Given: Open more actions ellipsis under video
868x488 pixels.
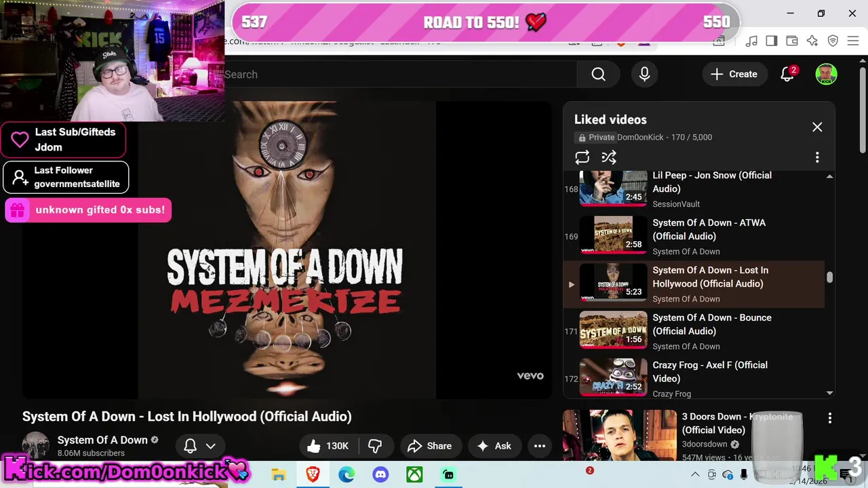Looking at the screenshot, I should 540,445.
